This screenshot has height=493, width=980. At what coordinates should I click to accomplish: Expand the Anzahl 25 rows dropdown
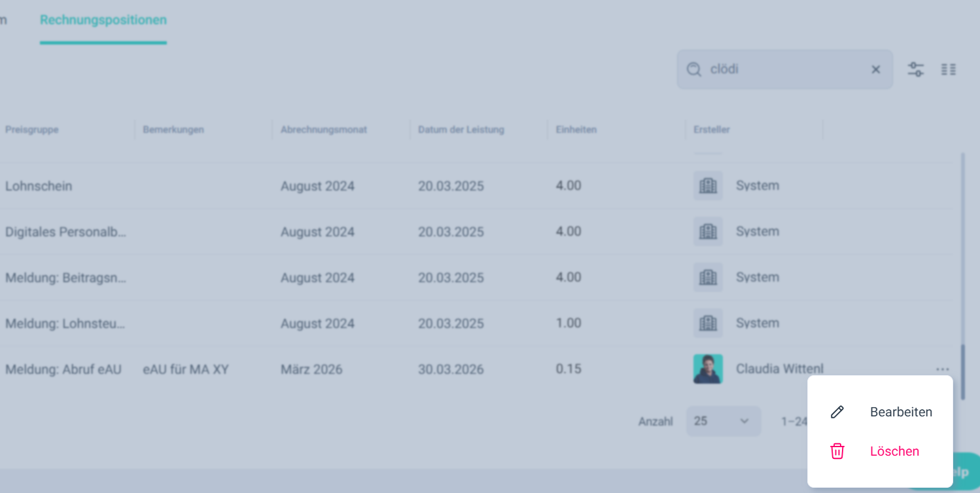(x=723, y=421)
